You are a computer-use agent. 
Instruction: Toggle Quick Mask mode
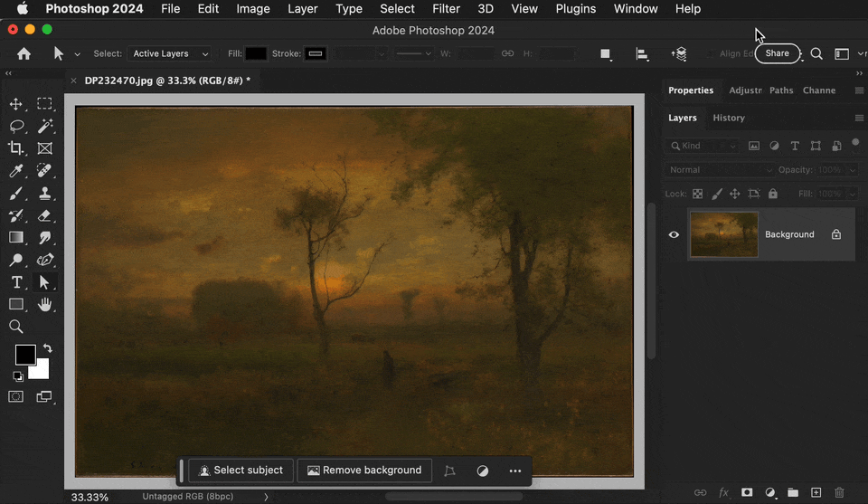[15, 396]
